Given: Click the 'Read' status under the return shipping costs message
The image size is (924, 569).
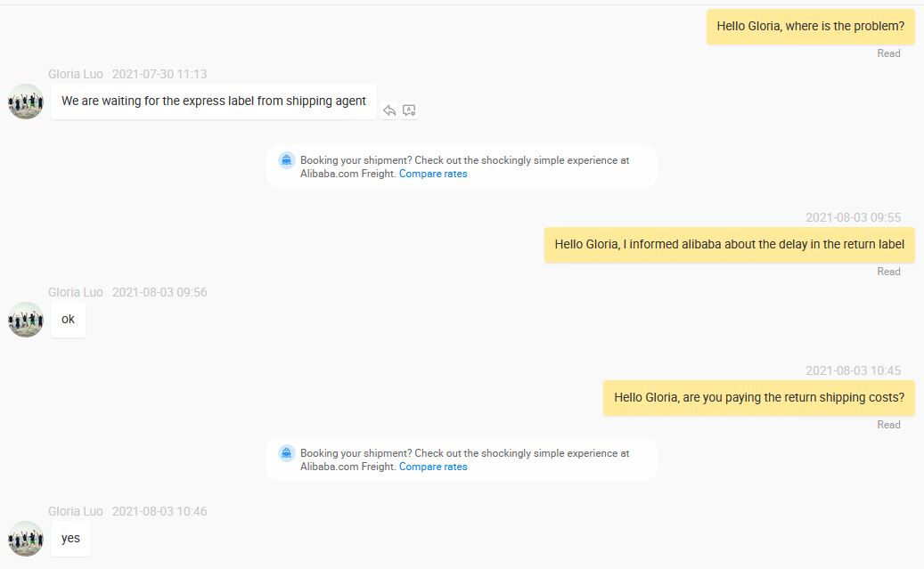Looking at the screenshot, I should pos(888,425).
